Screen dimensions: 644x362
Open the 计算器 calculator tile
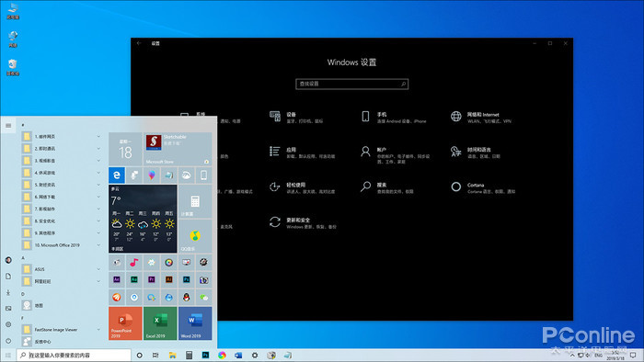click(x=195, y=201)
